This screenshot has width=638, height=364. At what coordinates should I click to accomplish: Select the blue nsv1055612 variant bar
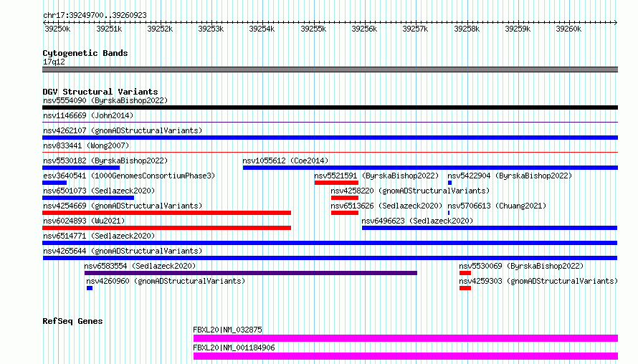(431, 168)
